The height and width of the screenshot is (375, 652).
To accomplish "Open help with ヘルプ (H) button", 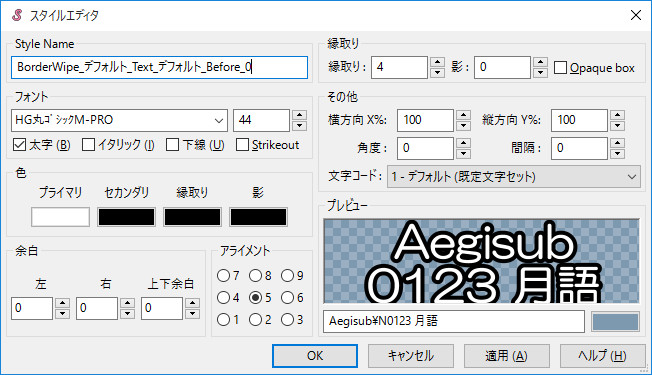I will pyautogui.click(x=603, y=356).
